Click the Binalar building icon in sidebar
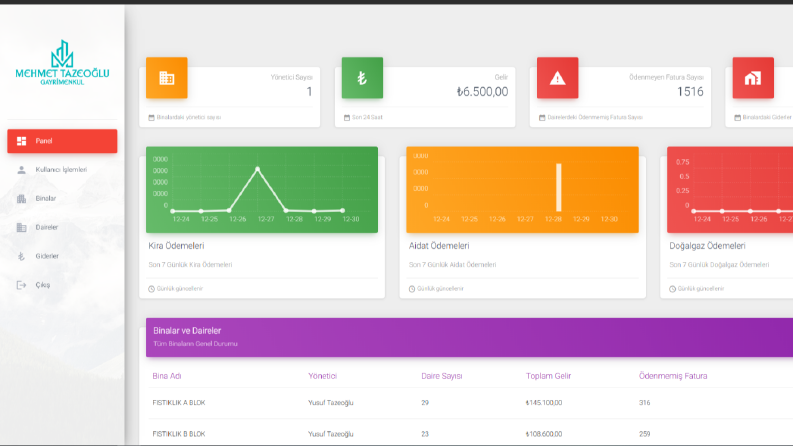793x446 pixels. pos(21,199)
